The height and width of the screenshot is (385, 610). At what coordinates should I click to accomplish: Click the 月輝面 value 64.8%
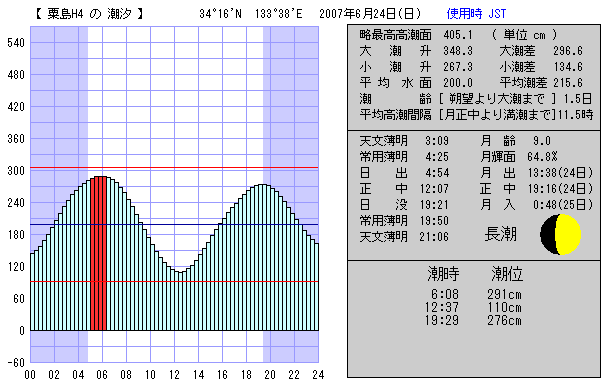pos(542,157)
